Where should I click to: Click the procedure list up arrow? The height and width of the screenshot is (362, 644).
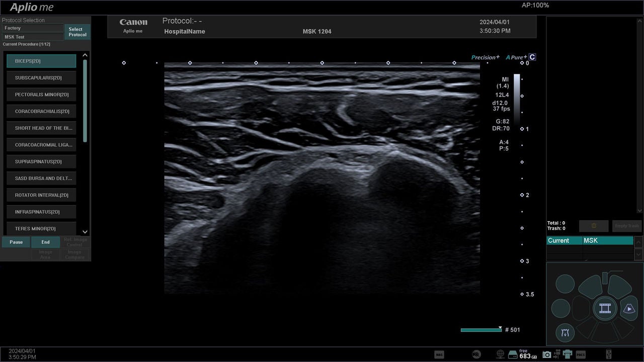85,55
